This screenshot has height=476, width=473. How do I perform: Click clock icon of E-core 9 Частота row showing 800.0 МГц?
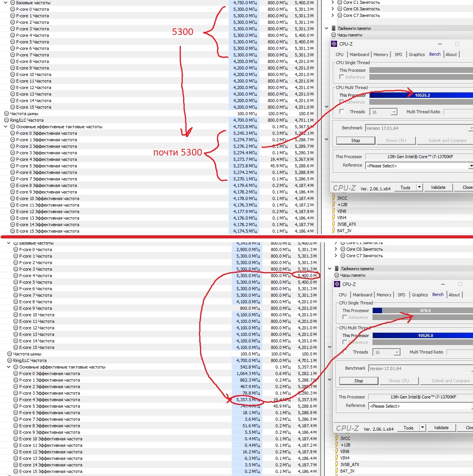tap(16, 308)
